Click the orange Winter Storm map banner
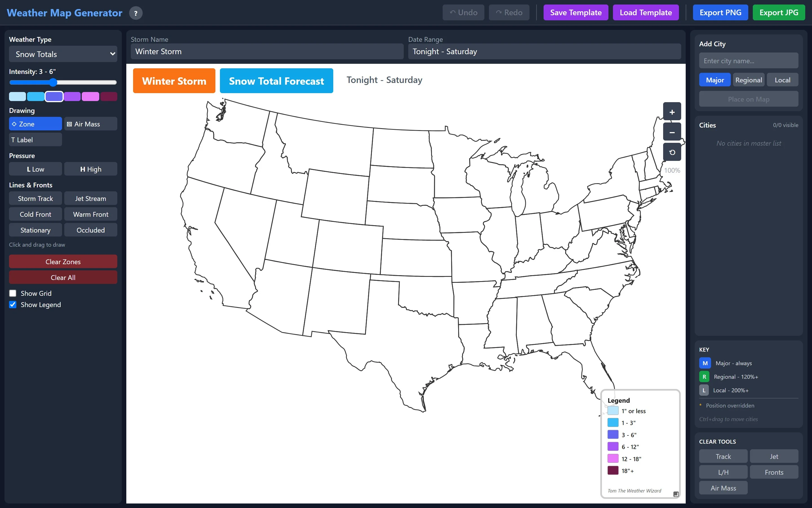The image size is (812, 508). [x=174, y=81]
